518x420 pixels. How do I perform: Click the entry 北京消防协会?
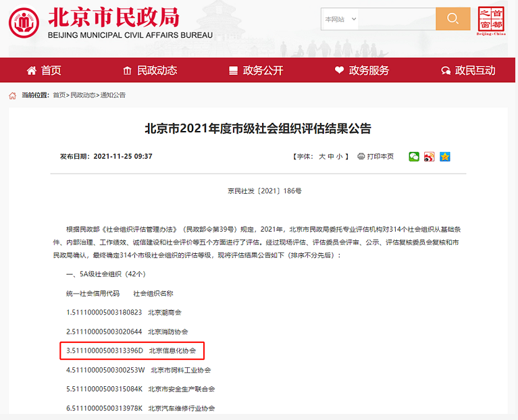[167, 332]
